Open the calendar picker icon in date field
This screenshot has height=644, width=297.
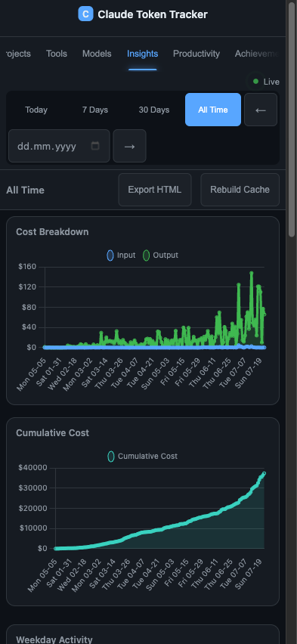(x=95, y=146)
